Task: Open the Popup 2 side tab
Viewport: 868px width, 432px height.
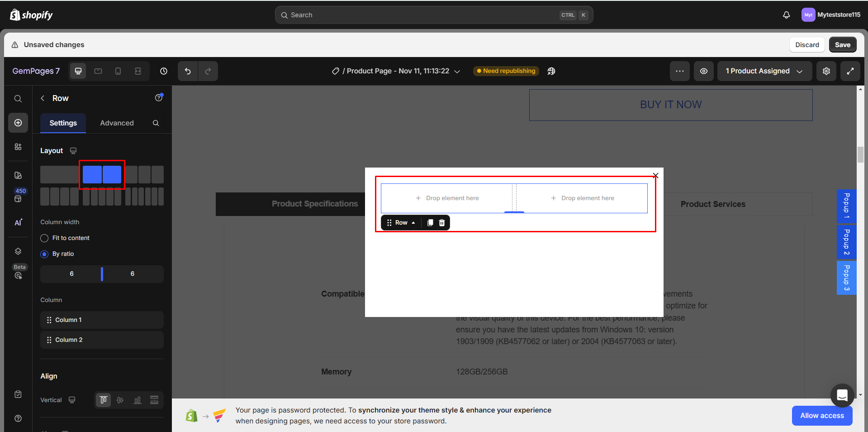Action: coord(846,242)
